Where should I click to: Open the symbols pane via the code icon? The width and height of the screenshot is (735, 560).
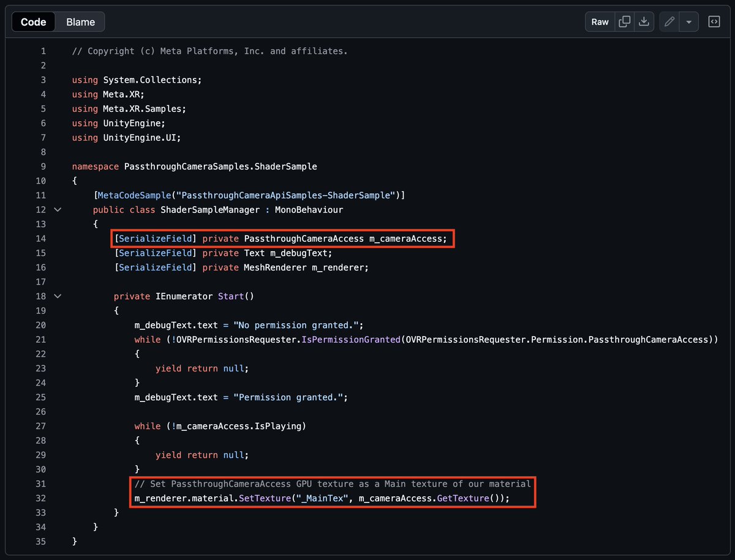pyautogui.click(x=714, y=21)
